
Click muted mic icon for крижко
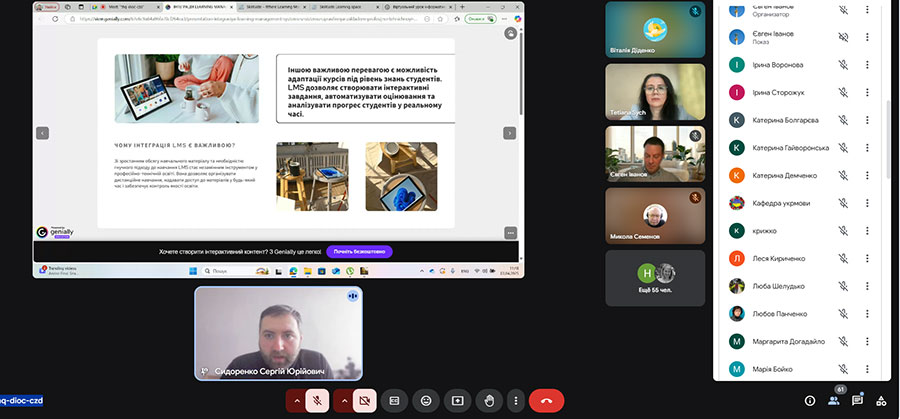click(843, 231)
